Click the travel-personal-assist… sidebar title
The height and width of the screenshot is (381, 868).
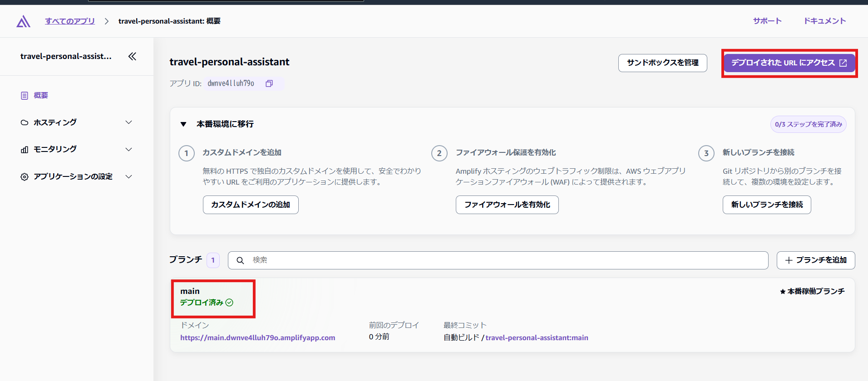66,56
